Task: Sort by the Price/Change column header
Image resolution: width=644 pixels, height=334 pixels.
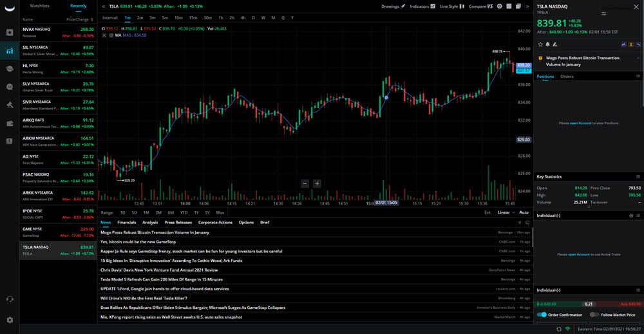Action: pos(79,19)
